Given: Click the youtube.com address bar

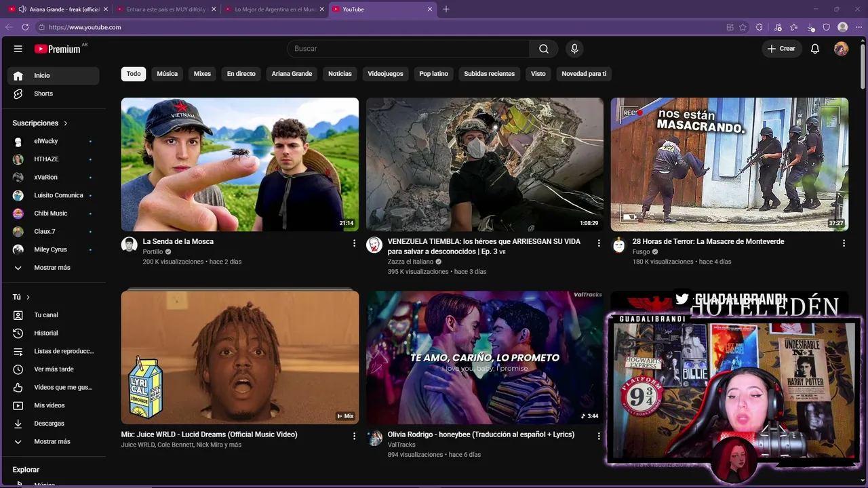Looking at the screenshot, I should [x=380, y=27].
